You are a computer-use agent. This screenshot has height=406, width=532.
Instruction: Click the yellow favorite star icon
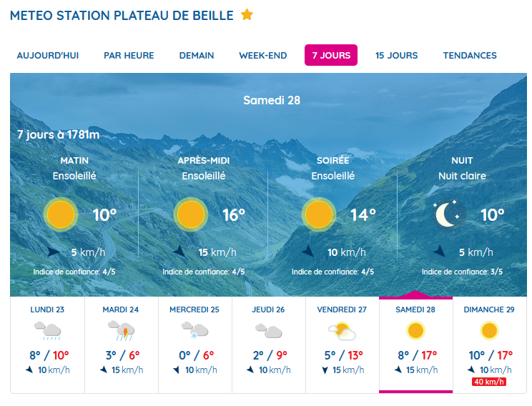(x=247, y=15)
